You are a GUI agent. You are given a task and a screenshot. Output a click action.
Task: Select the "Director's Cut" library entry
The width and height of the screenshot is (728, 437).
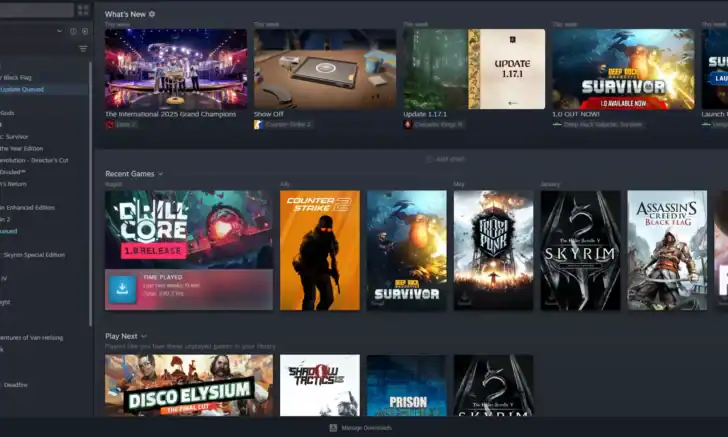coord(44,160)
